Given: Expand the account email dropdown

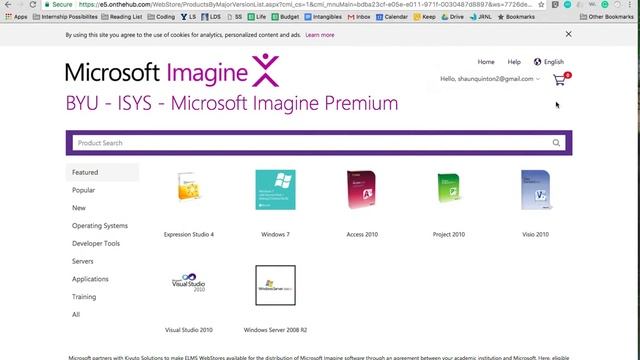Looking at the screenshot, I should coord(490,79).
